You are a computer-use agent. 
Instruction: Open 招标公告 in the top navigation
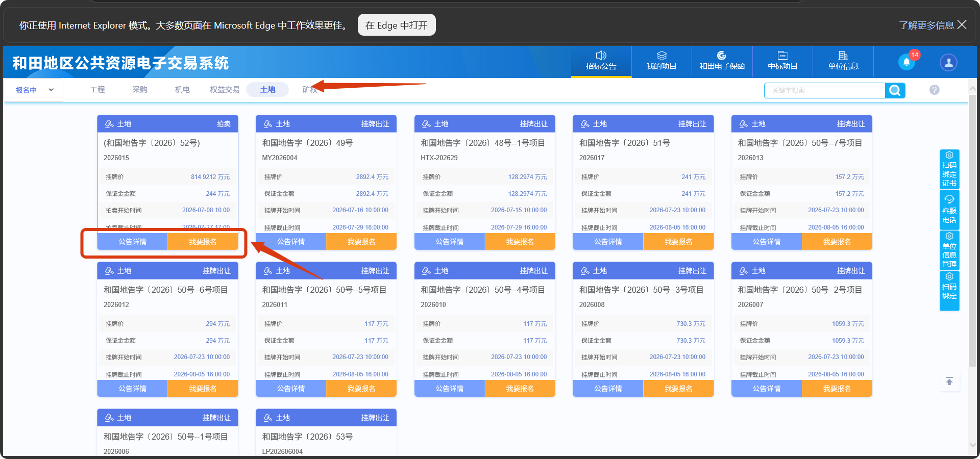(x=601, y=61)
